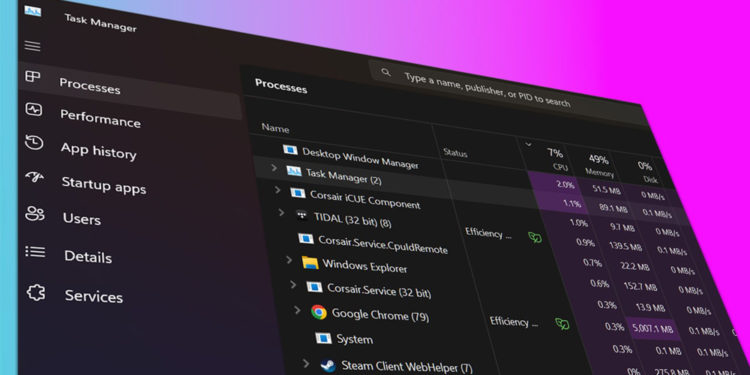Select the Steam Client WebHelper (7) name
The image size is (750, 375).
(x=407, y=367)
